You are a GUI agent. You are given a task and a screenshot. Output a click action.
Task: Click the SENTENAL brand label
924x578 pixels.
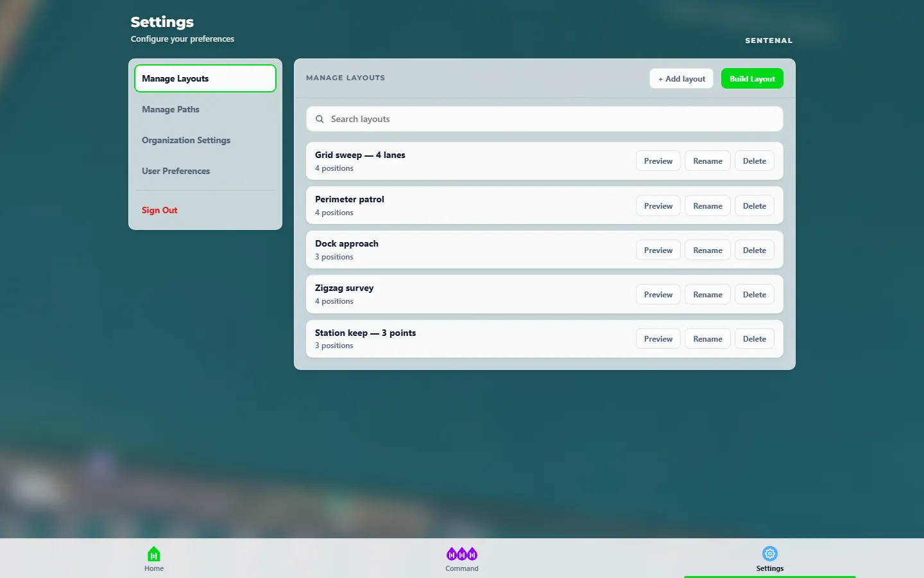(x=769, y=40)
